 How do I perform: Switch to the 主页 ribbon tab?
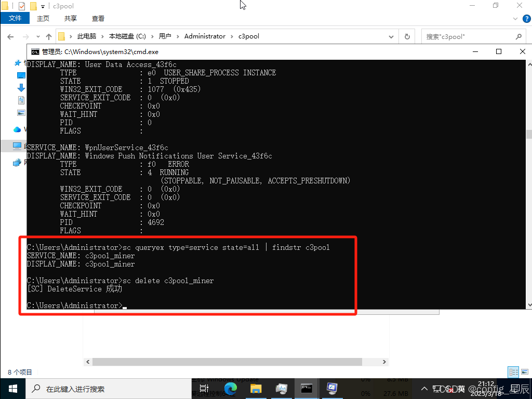43,18
